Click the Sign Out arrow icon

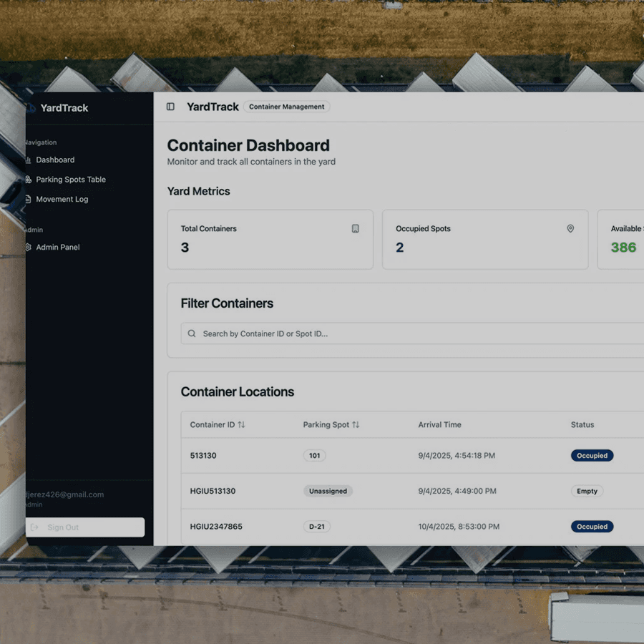pyautogui.click(x=34, y=527)
